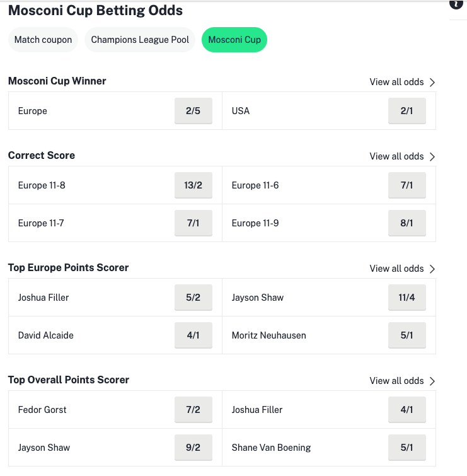Open Champions League Pool tab
Viewport: 467px width, 476px height.
tap(140, 40)
